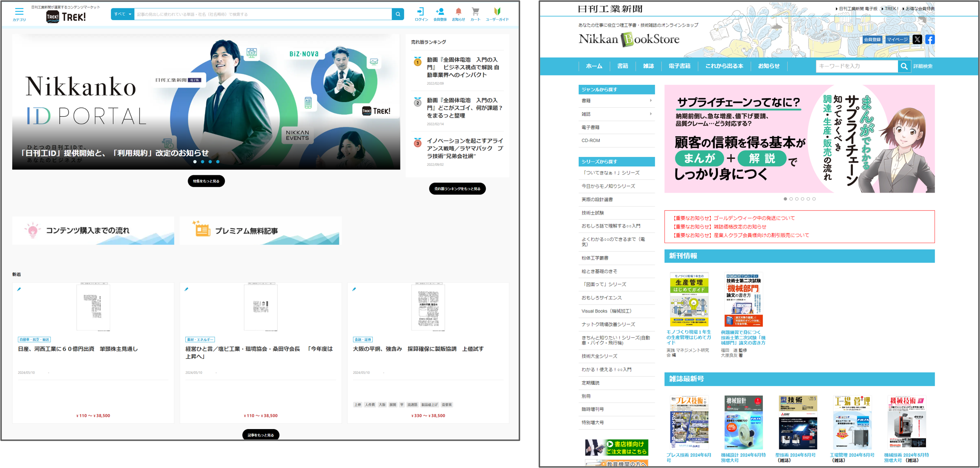This screenshot has height=468, width=980.
Task: Click the Nikkan BookStore logo
Action: (629, 39)
